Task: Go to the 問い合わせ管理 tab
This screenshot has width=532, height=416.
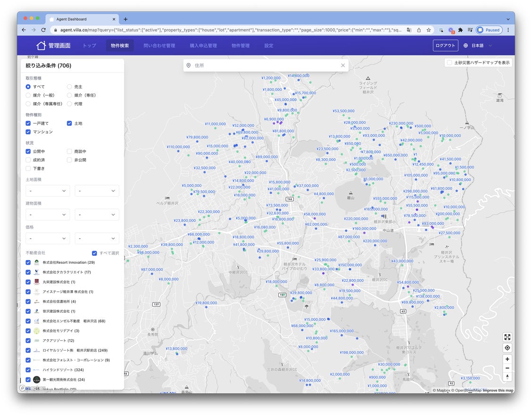Action: 159,46
